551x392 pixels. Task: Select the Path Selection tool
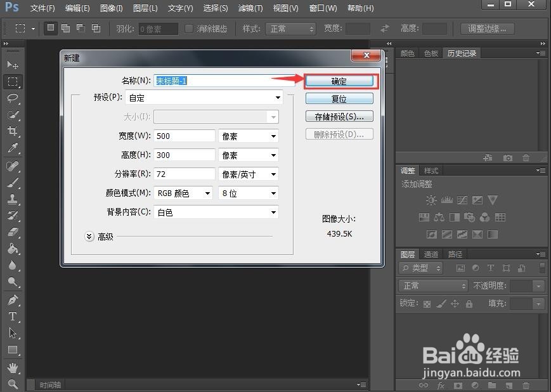point(13,333)
